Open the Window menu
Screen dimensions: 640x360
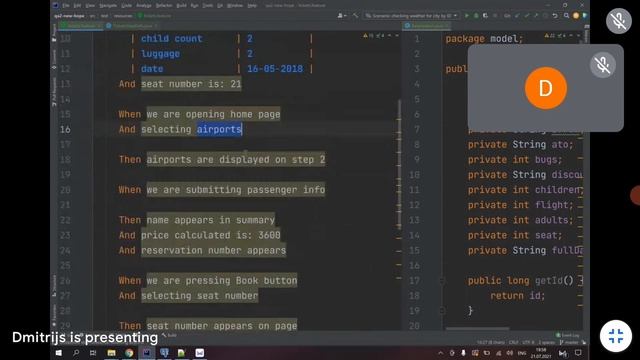[x=235, y=6]
